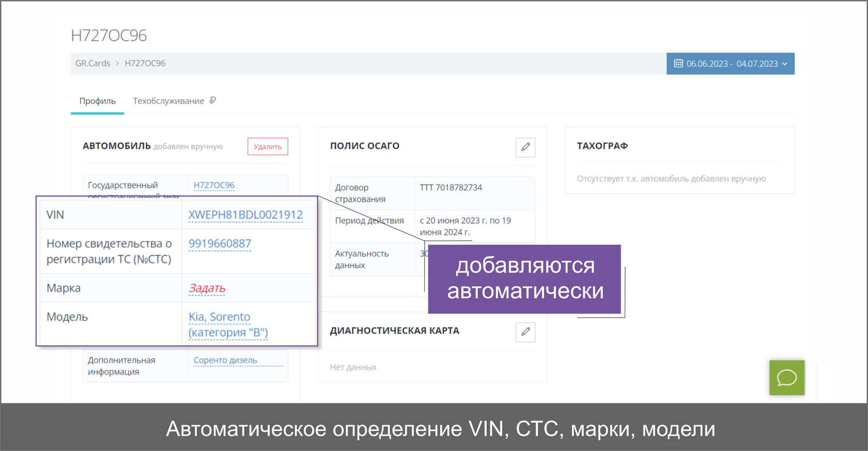Viewport: 868px width, 451px height.
Task: Edit the СТС number 9919660887
Action: click(220, 244)
